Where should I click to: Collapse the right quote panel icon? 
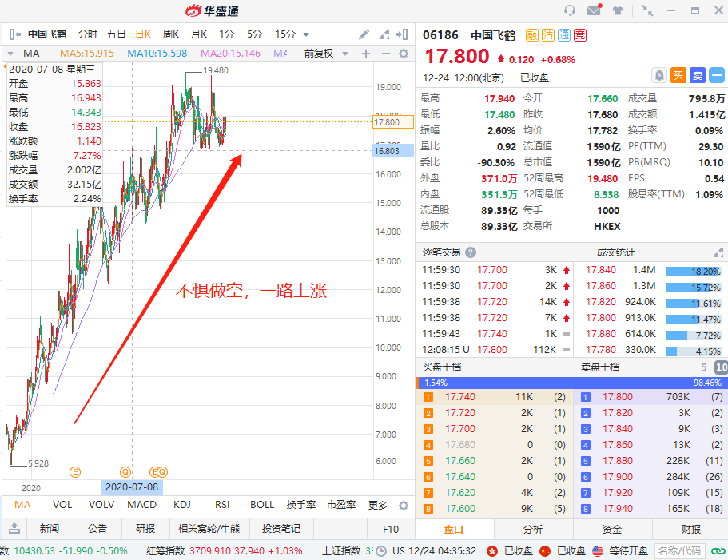pos(402,34)
